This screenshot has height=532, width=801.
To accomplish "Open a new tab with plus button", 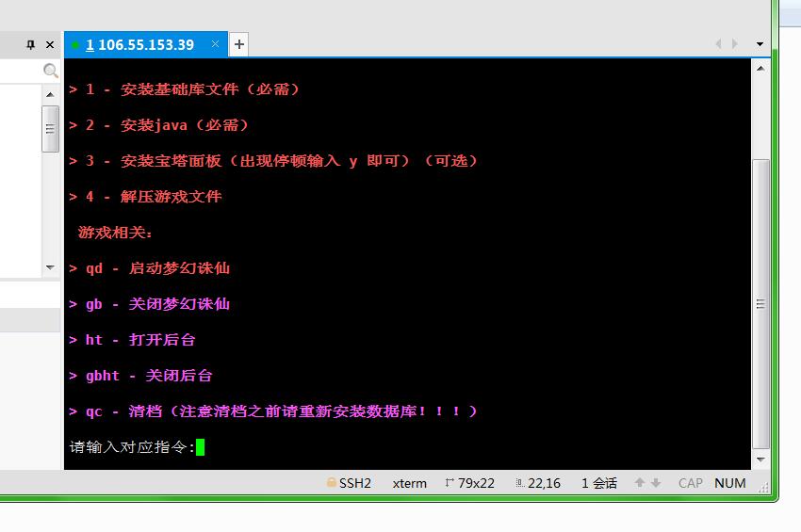I will click(239, 44).
